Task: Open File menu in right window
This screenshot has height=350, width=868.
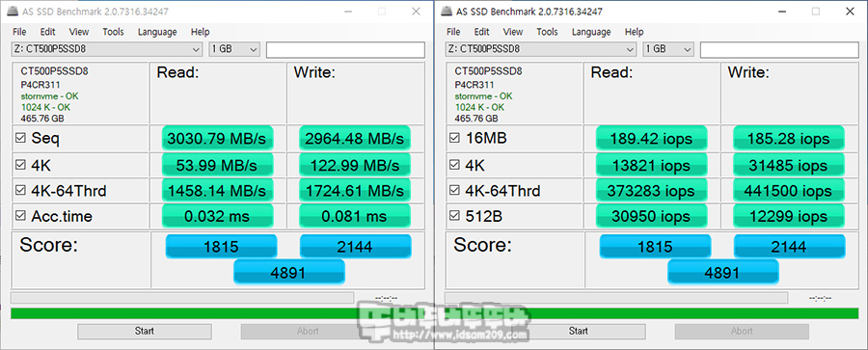Action: click(453, 32)
